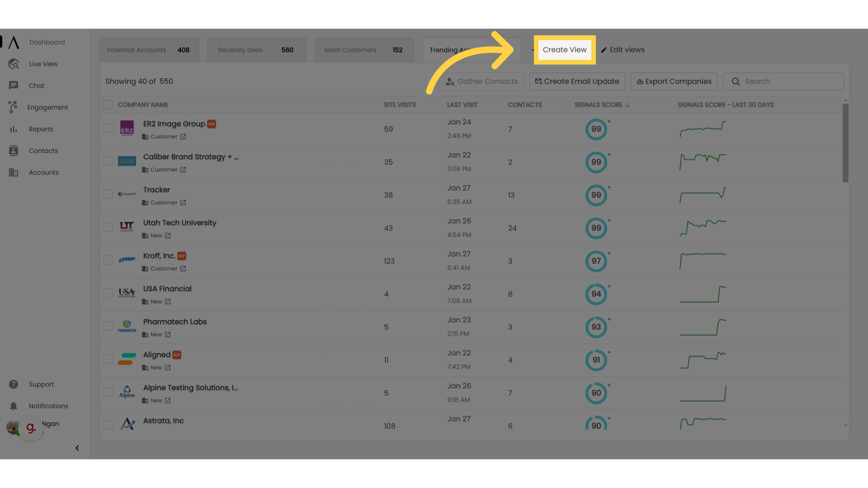Open Pharmatech Labs external link icon
Viewport: 868px width, 488px height.
pyautogui.click(x=168, y=335)
